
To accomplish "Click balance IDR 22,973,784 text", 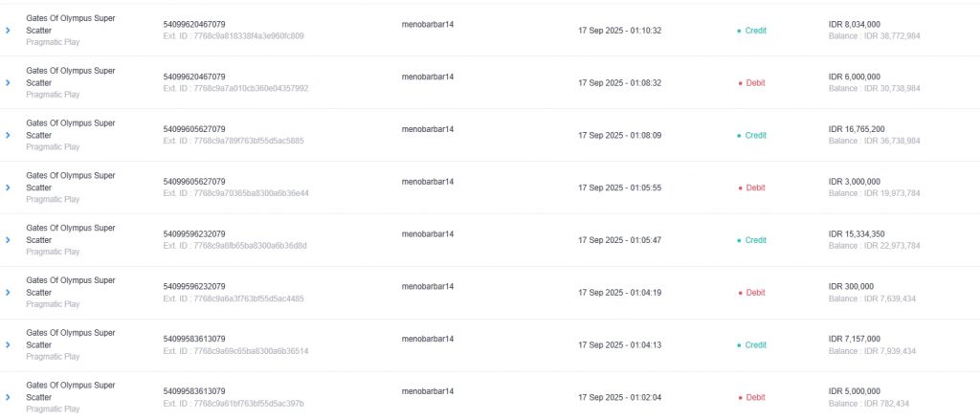I will tap(875, 246).
